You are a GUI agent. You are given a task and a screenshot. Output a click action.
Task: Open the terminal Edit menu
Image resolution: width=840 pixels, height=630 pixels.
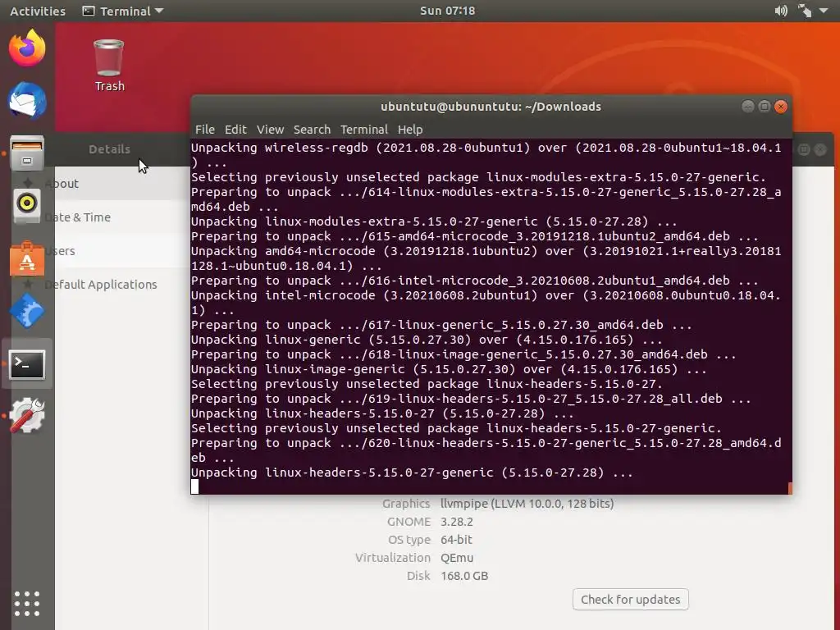tap(235, 130)
